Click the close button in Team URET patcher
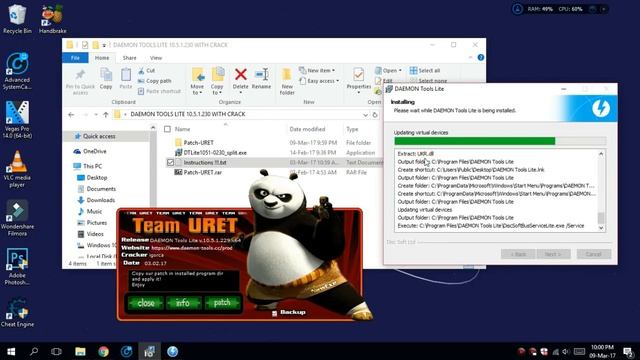Screen dimensions: 640x360 coord(146,303)
